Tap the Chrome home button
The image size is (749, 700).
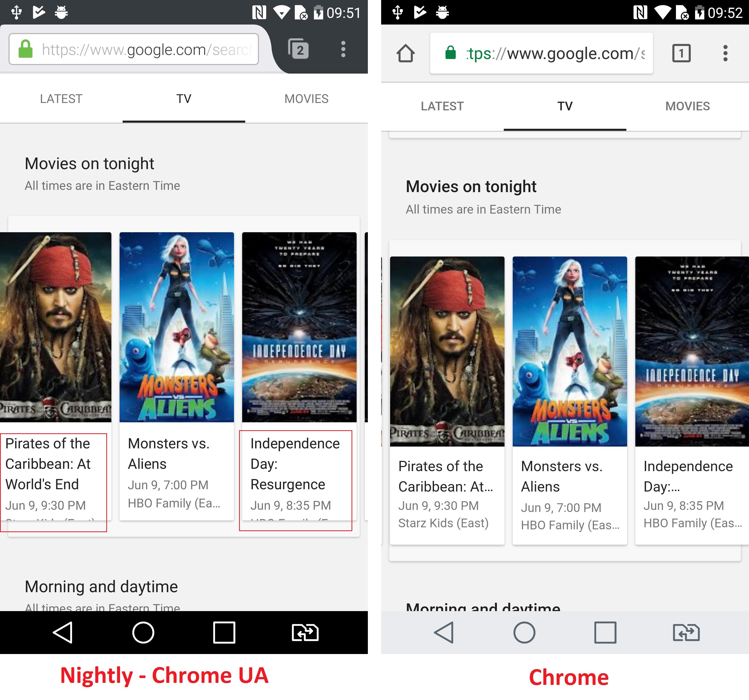(406, 53)
